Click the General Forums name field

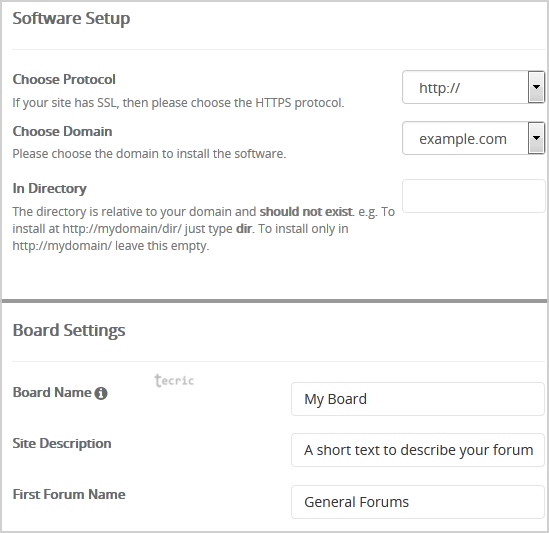418,502
